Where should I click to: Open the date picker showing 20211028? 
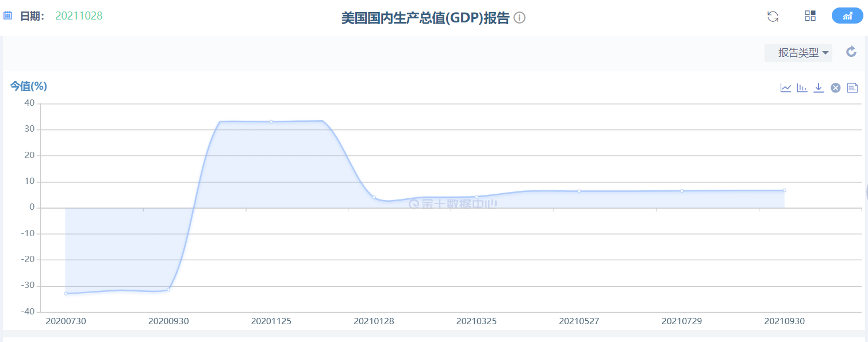click(79, 16)
